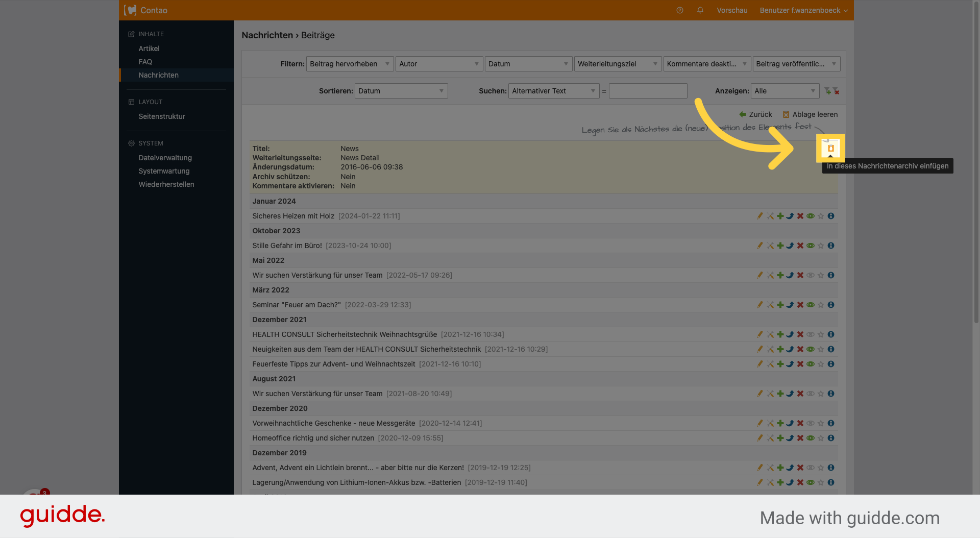Feature Stille Gefahr im Büro! star icon
The image size is (980, 538).
tap(821, 246)
